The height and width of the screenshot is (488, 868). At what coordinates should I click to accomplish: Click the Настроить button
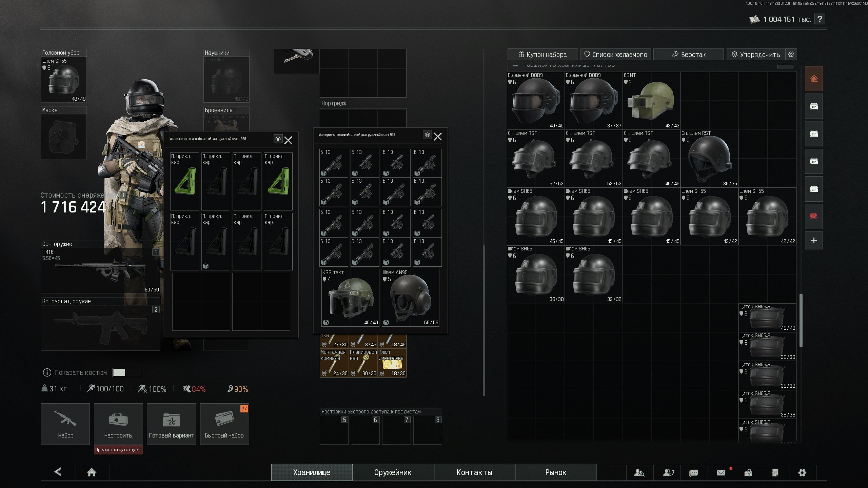pos(118,424)
